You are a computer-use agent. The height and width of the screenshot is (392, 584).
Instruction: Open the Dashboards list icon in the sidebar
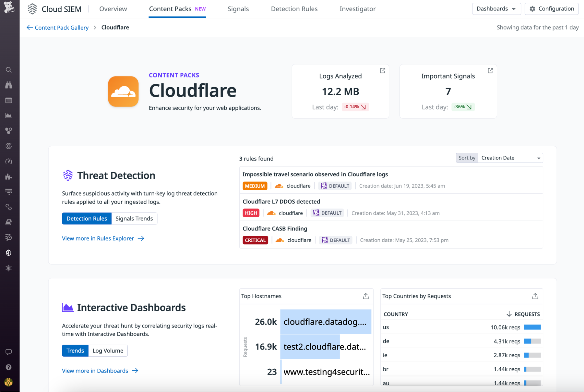tap(9, 100)
